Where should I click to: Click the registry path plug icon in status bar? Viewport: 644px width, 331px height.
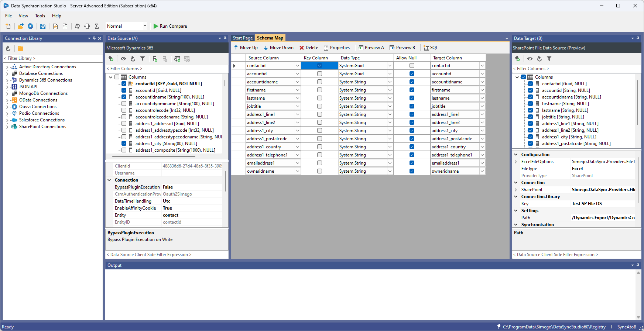499,327
